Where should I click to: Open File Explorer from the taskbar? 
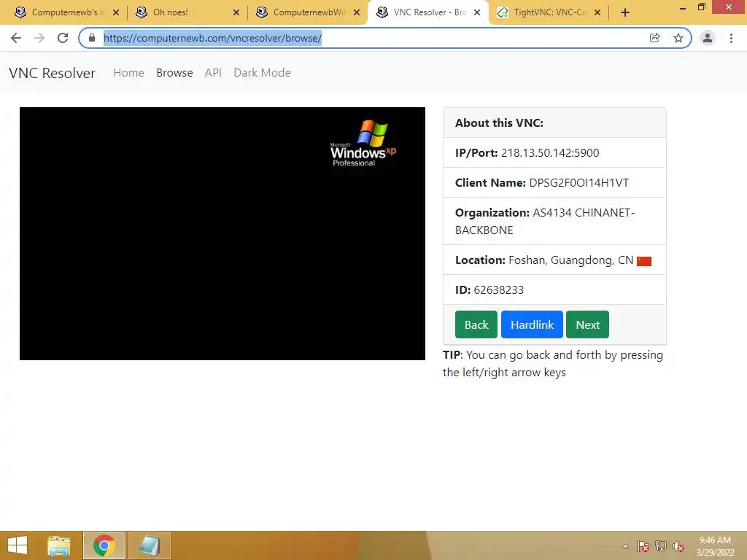tap(59, 545)
